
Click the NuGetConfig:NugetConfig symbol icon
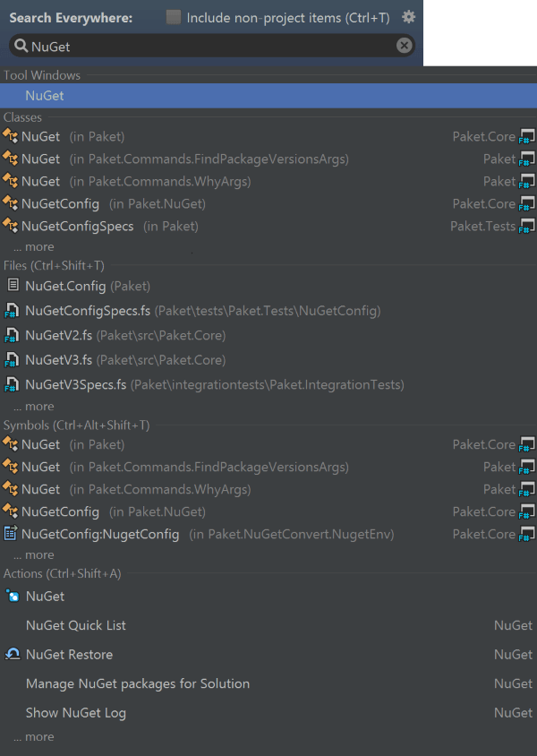coord(11,533)
